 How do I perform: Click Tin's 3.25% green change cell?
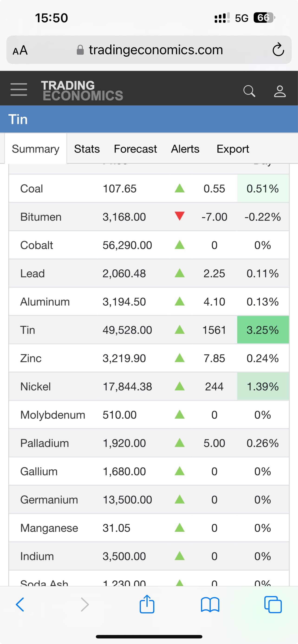pos(263,330)
